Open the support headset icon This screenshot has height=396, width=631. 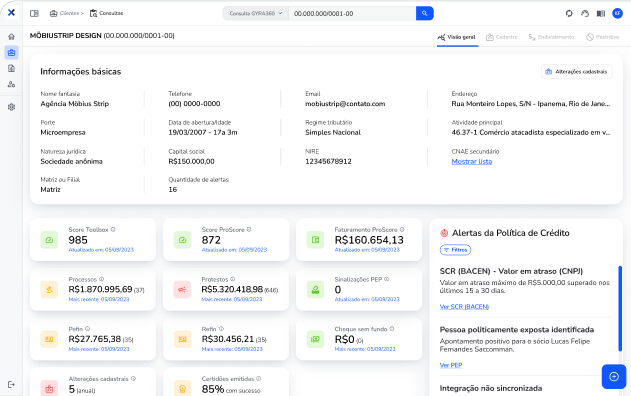pos(585,13)
